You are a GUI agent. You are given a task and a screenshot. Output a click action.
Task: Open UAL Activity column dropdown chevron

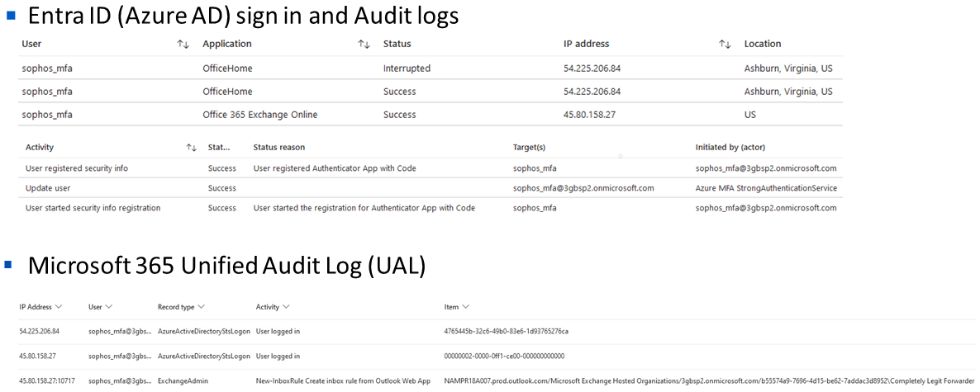286,307
